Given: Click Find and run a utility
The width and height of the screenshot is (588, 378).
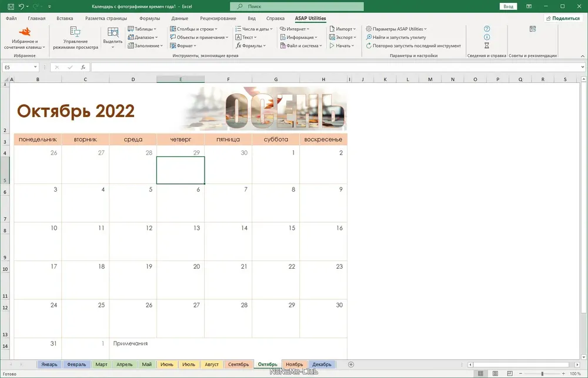Looking at the screenshot, I should click(396, 37).
